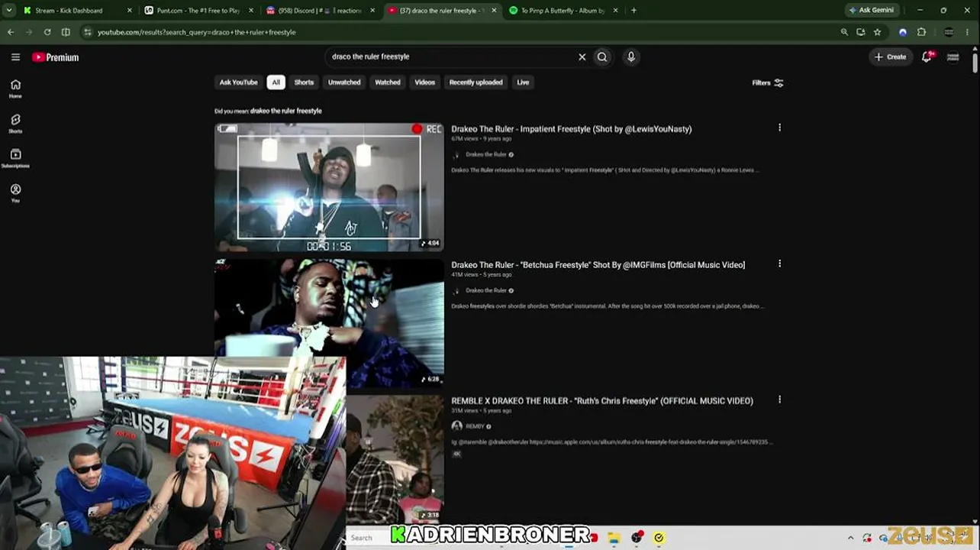
Task: Open more options for Ruth's Chris Freestyle video
Action: click(x=779, y=400)
